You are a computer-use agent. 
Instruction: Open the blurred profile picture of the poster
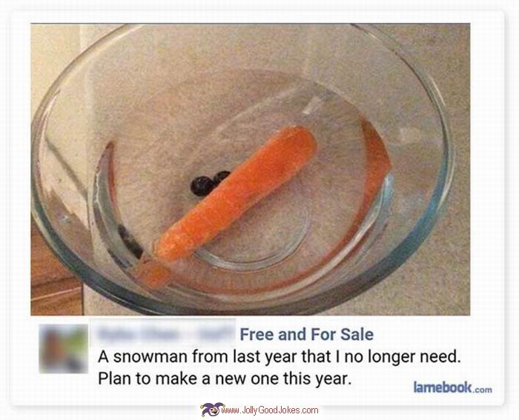click(64, 349)
